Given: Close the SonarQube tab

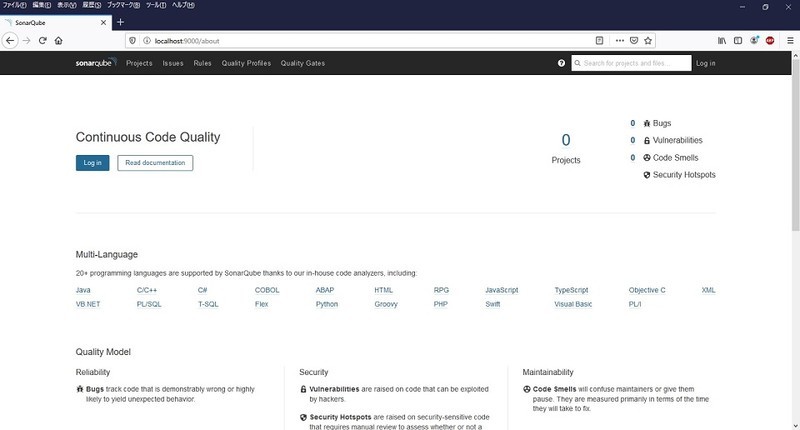Looking at the screenshot, I should pos(104,22).
